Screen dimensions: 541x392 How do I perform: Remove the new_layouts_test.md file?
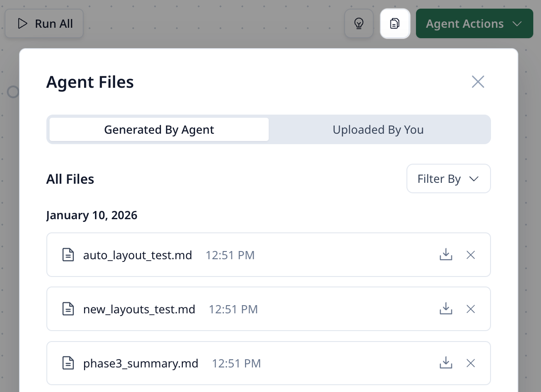pos(471,309)
